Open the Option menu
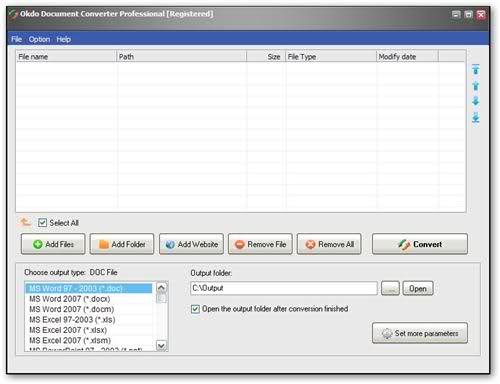This screenshot has width=500, height=384. coord(39,39)
